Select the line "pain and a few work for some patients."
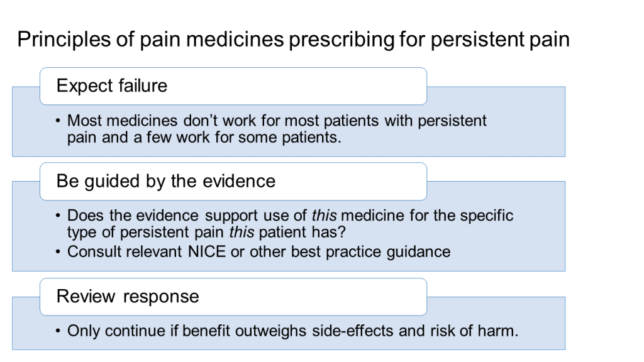This screenshot has width=644, height=362. [x=204, y=138]
